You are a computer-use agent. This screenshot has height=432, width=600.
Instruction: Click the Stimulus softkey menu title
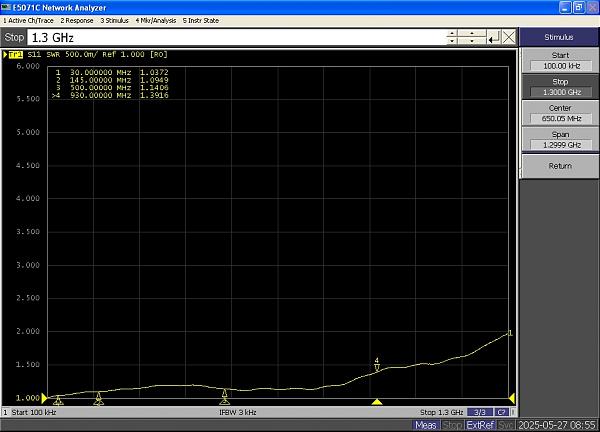(x=559, y=37)
